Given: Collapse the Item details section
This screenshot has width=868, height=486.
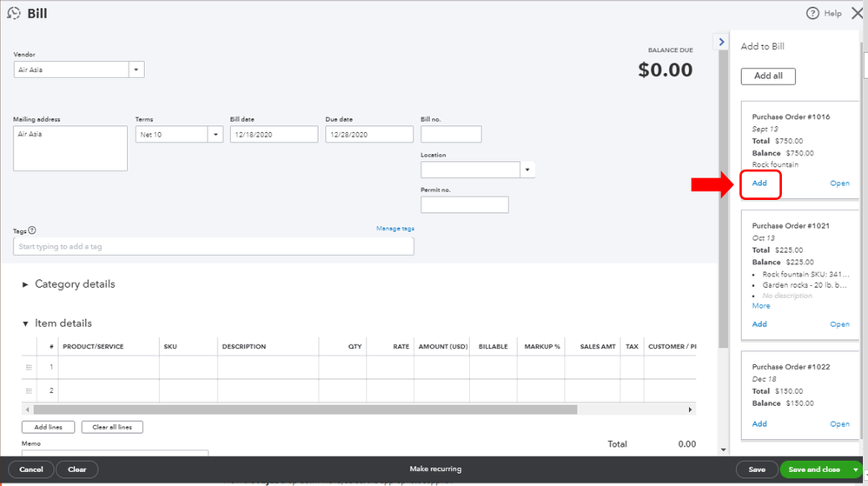Looking at the screenshot, I should [25, 323].
